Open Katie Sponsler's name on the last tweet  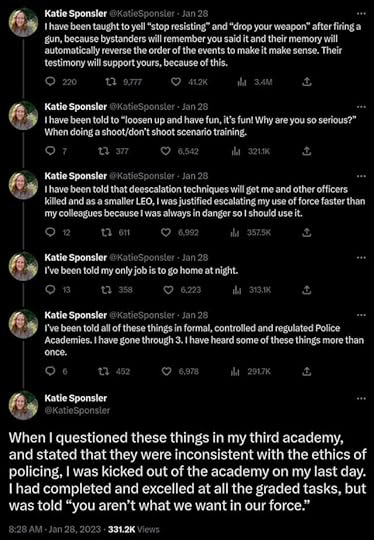click(x=76, y=398)
